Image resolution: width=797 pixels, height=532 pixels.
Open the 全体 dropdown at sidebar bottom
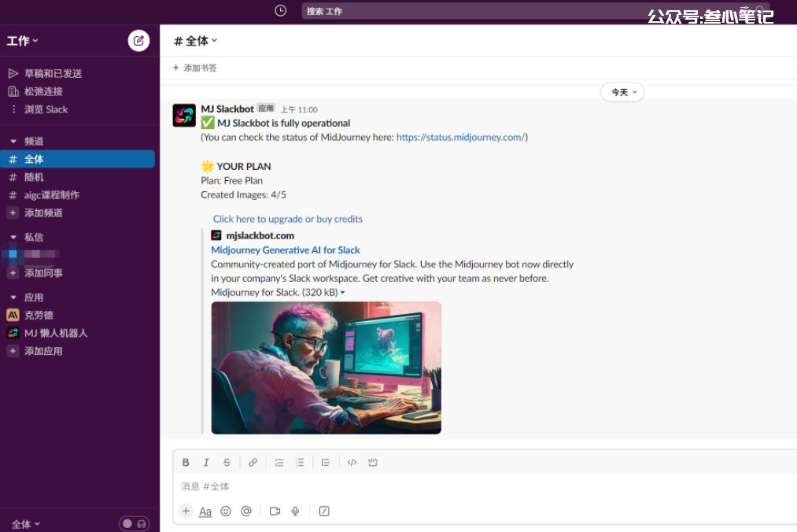(x=25, y=524)
